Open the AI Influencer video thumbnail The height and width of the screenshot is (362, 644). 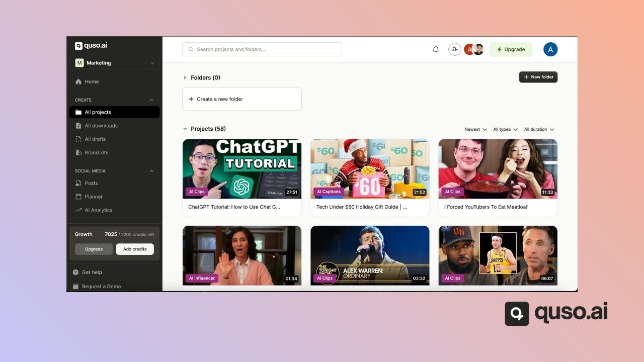(242, 255)
